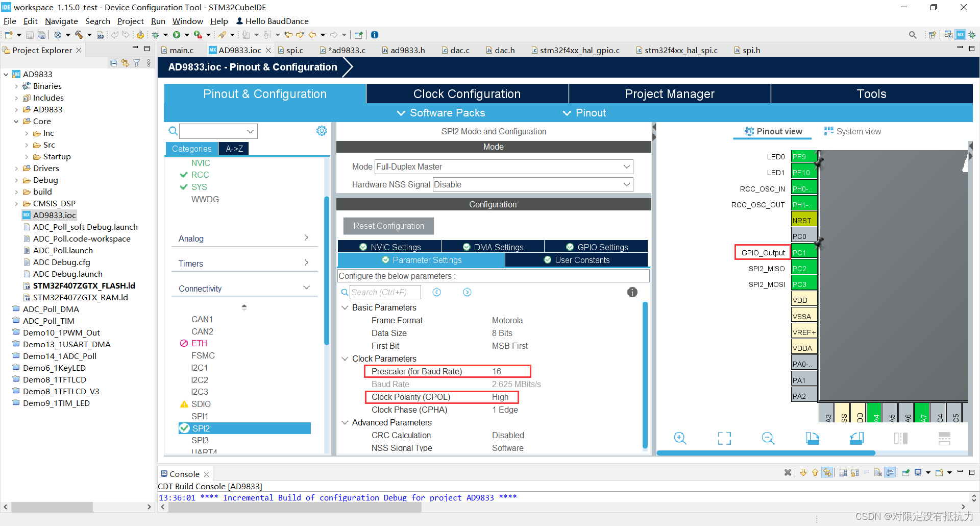Click the parameter Search (Ctrl+F) field

click(385, 292)
